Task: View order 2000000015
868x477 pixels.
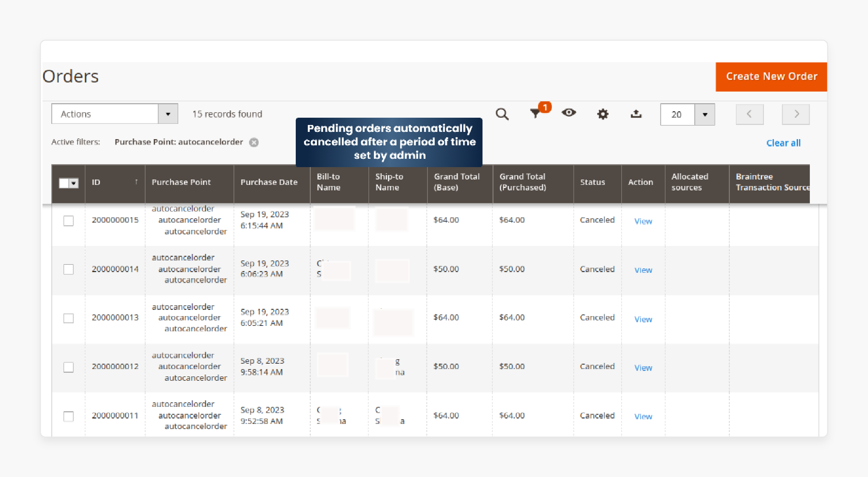Action: click(x=643, y=221)
